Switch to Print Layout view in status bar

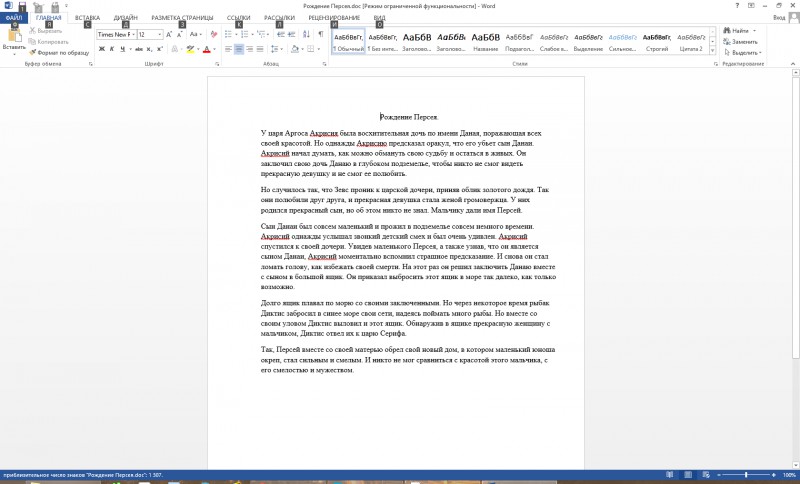coord(688,475)
